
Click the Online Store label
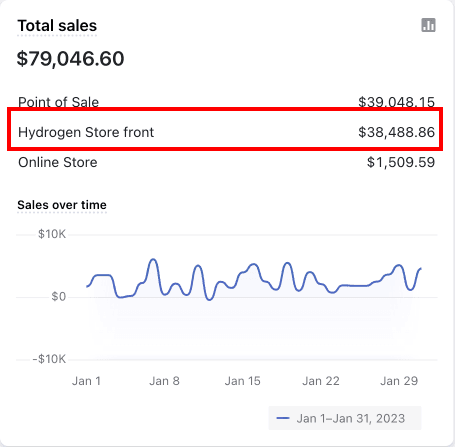(x=58, y=162)
